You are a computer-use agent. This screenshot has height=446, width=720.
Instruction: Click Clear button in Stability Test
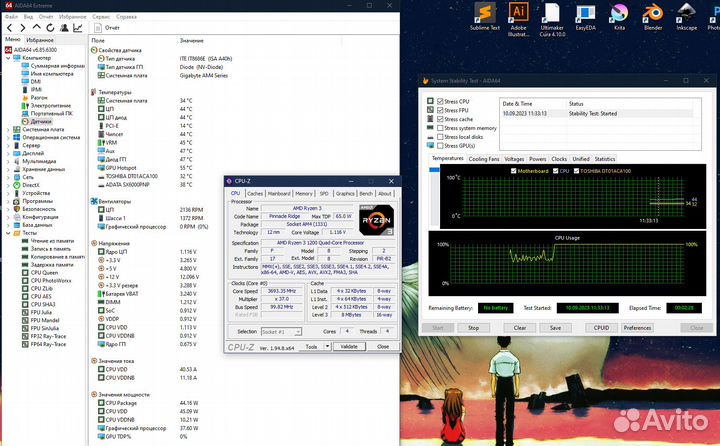pos(520,328)
